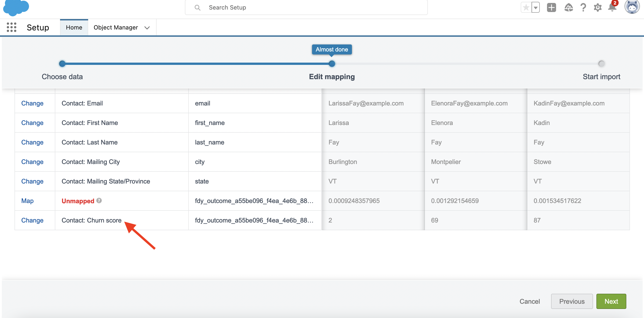The height and width of the screenshot is (318, 644).
Task: Click the Almost done tooltip
Action: [x=332, y=49]
